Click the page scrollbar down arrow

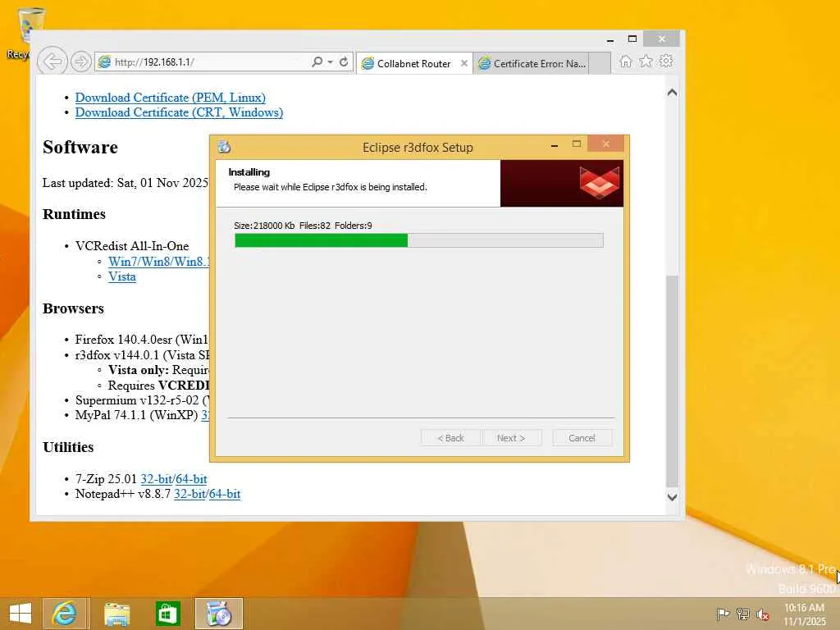673,497
